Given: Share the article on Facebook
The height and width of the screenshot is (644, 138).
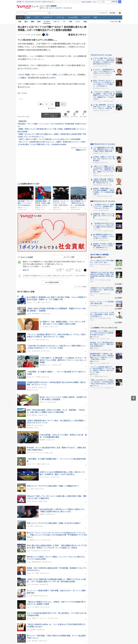Looking at the screenshot, I should [x=47, y=35].
